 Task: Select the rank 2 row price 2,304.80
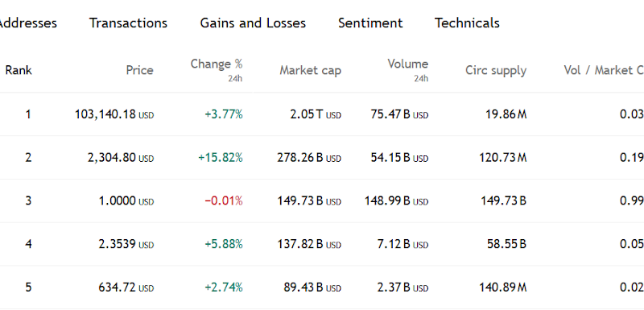click(x=120, y=158)
